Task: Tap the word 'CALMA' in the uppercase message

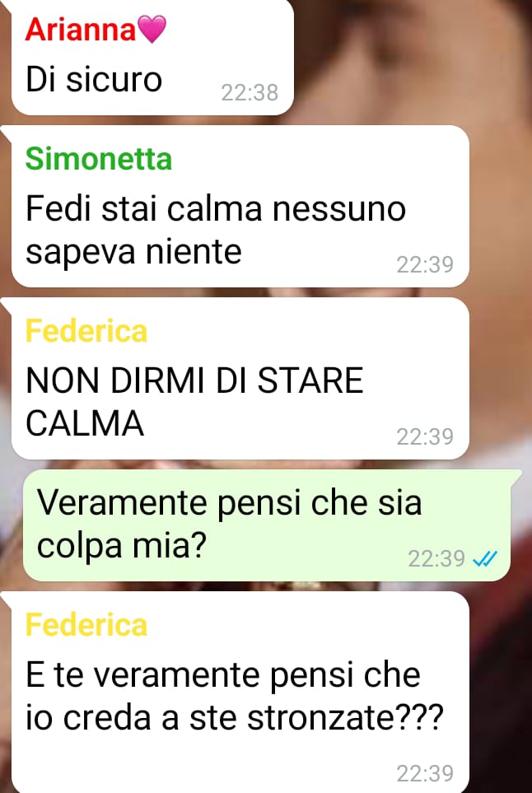Action: 85,423
